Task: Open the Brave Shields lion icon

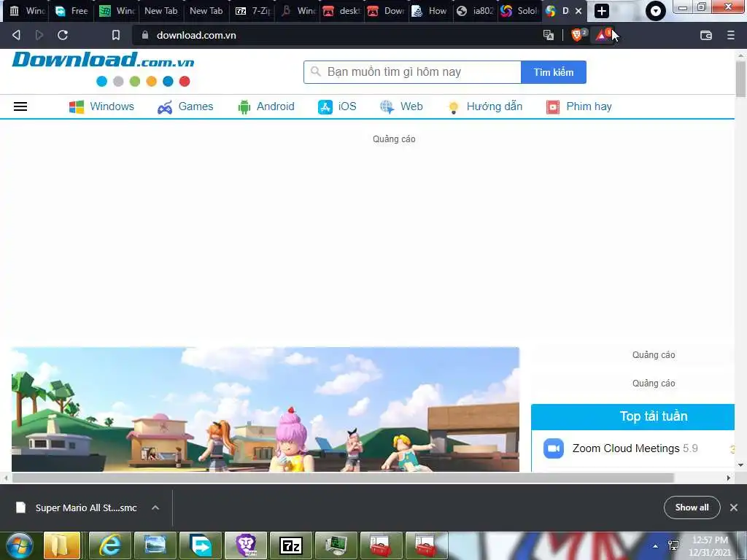Action: [x=578, y=35]
